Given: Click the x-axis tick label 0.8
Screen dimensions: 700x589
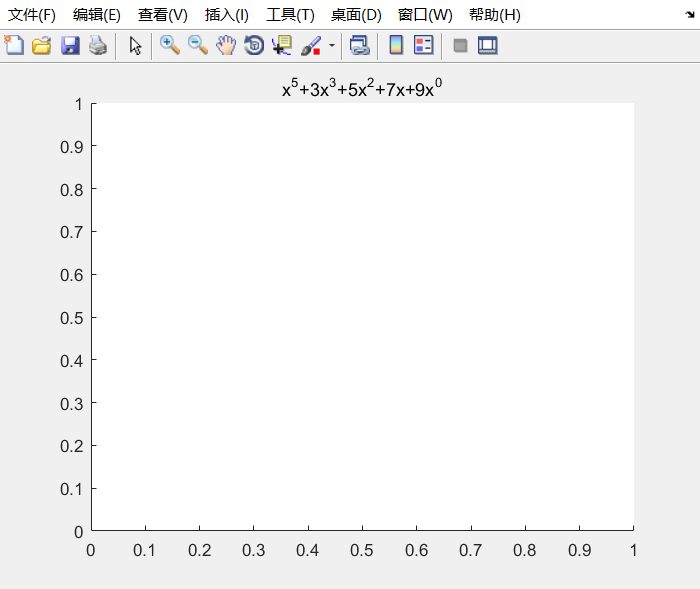Looking at the screenshot, I should click(525, 550).
